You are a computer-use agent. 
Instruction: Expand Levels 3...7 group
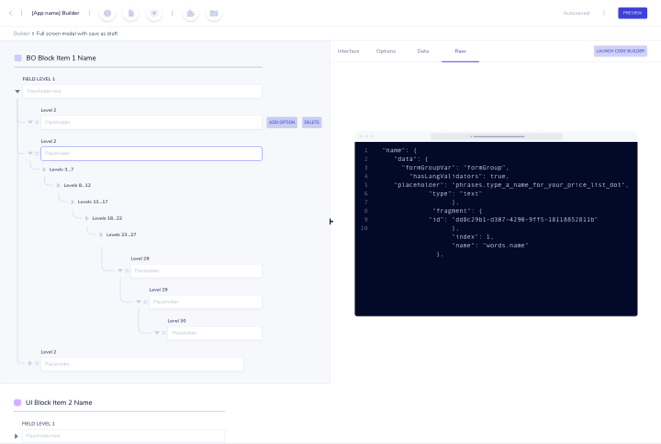tap(44, 170)
